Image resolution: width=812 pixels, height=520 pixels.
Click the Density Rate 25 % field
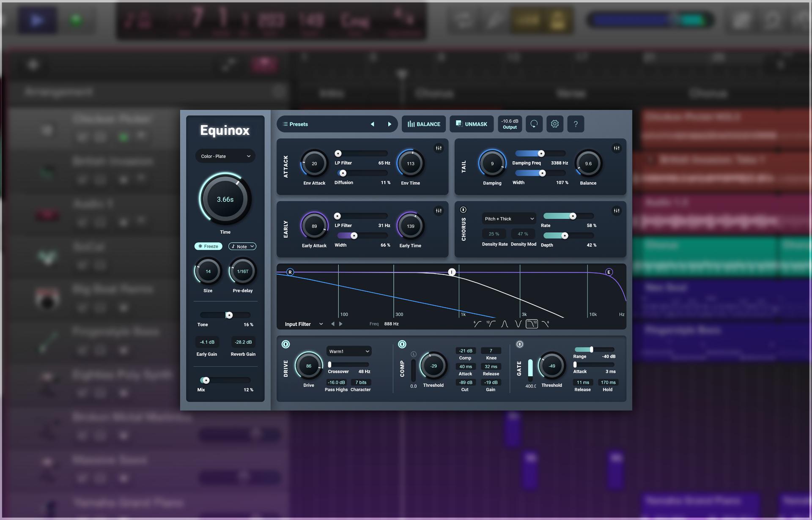(x=494, y=234)
